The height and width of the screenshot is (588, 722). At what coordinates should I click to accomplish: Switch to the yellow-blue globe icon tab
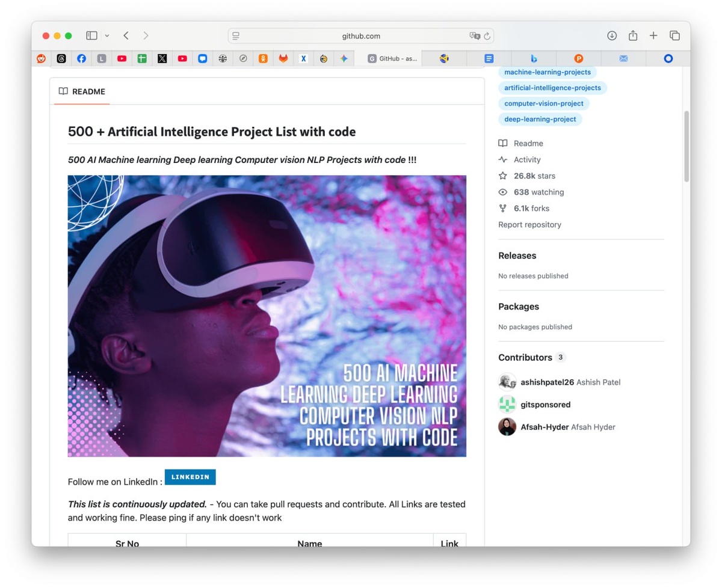coord(444,58)
